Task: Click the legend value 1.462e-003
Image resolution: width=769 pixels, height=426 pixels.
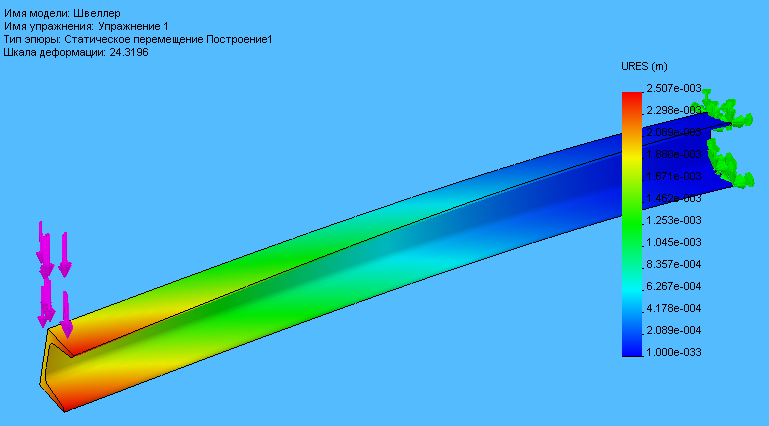Action: coord(674,199)
